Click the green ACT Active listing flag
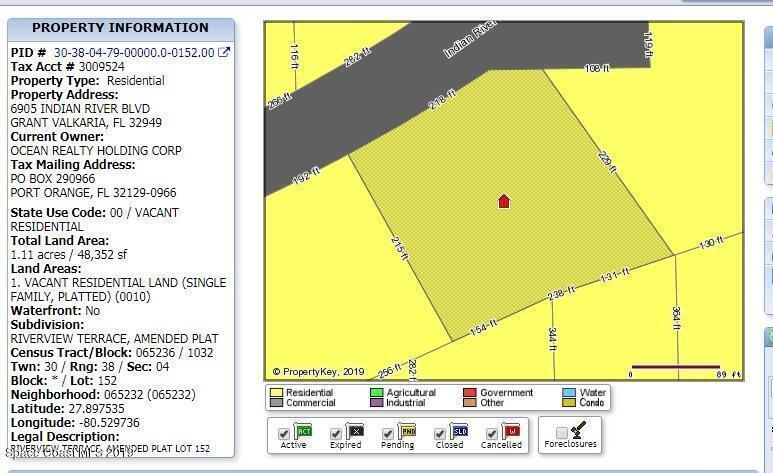Screen dimensions: 773x473 click(304, 431)
